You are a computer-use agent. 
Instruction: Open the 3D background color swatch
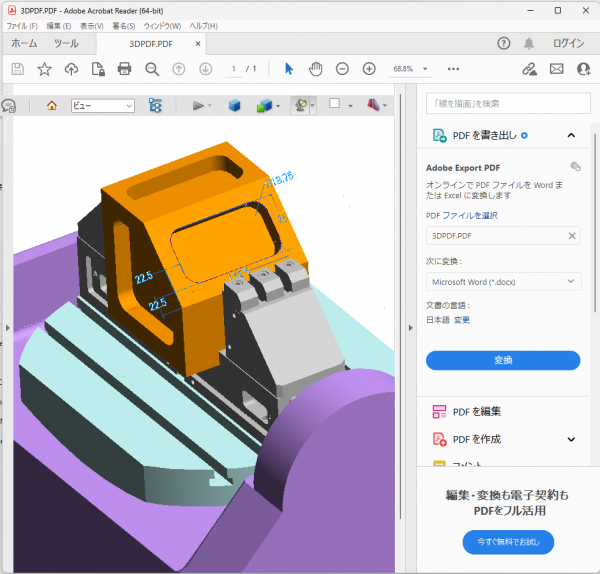click(335, 104)
